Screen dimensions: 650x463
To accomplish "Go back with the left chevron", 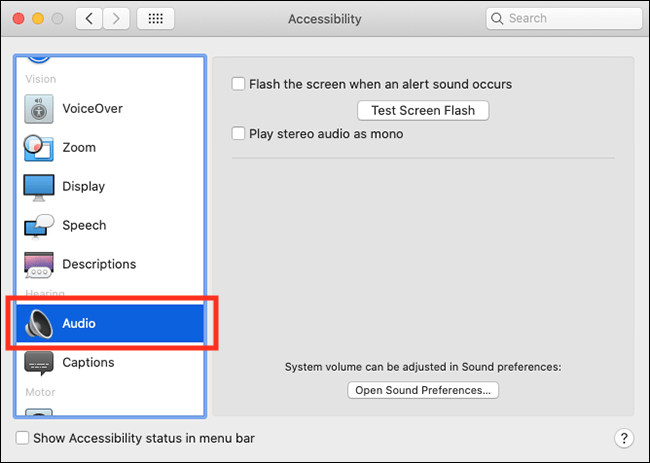I will [x=89, y=19].
